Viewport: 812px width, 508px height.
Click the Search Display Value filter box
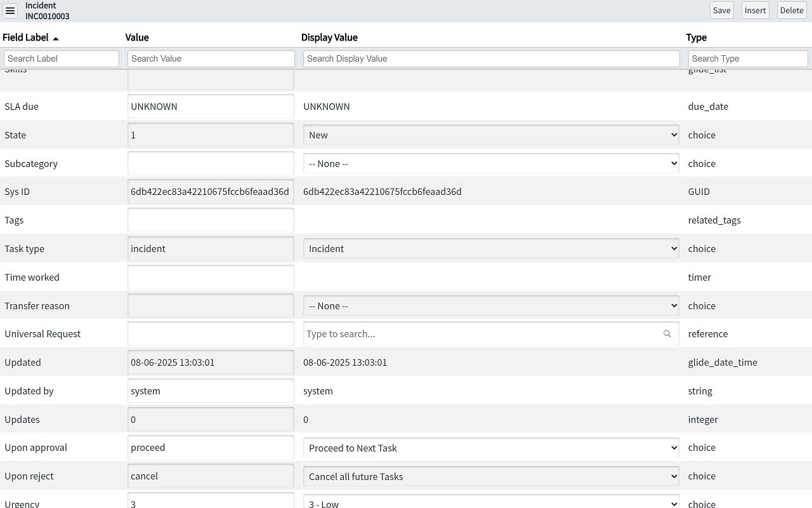491,58
